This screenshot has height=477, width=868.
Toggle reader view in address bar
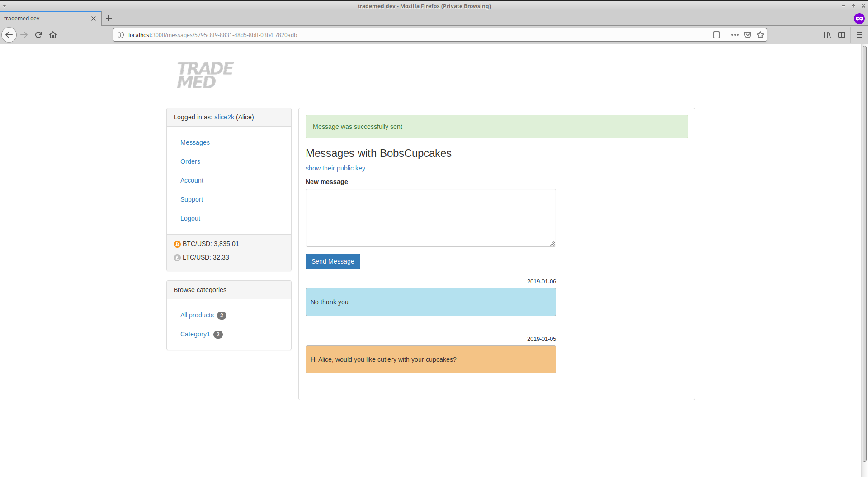click(x=717, y=35)
